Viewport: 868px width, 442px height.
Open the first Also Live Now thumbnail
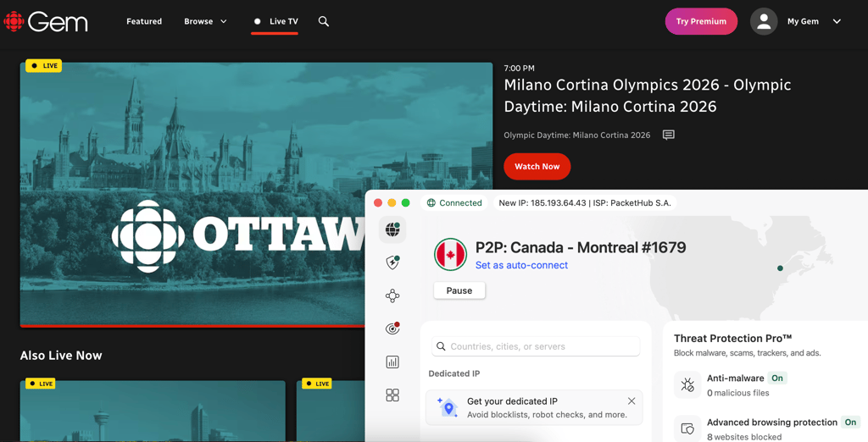153,410
